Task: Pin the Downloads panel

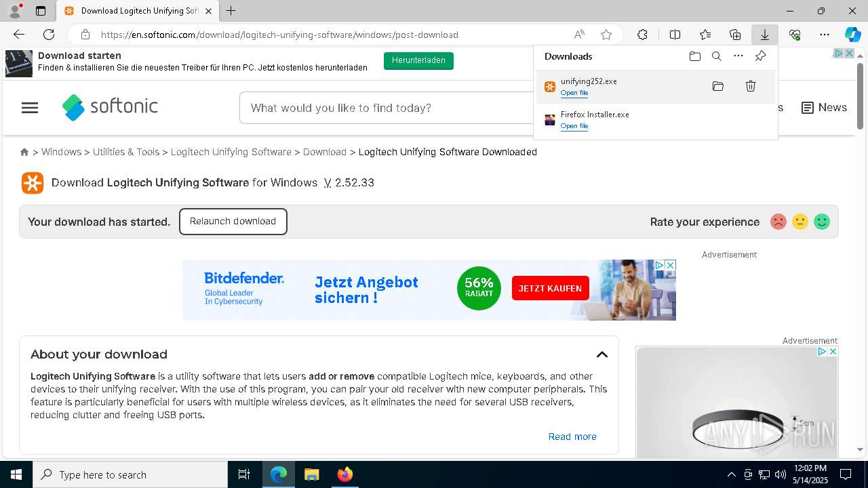Action: point(760,56)
